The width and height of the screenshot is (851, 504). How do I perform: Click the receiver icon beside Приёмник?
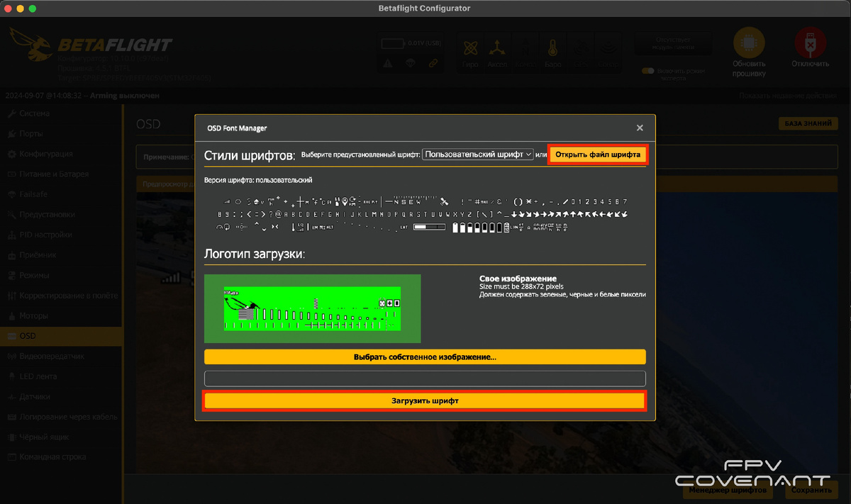tap(11, 254)
